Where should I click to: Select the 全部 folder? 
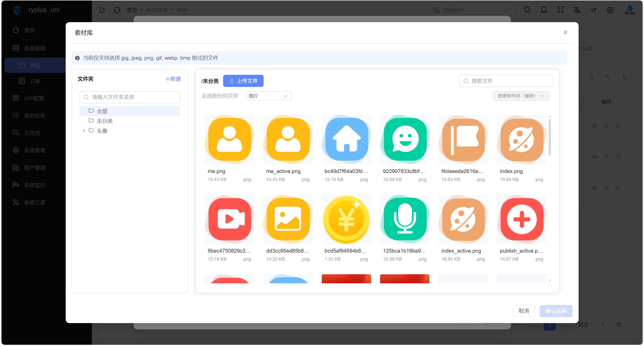coord(102,111)
